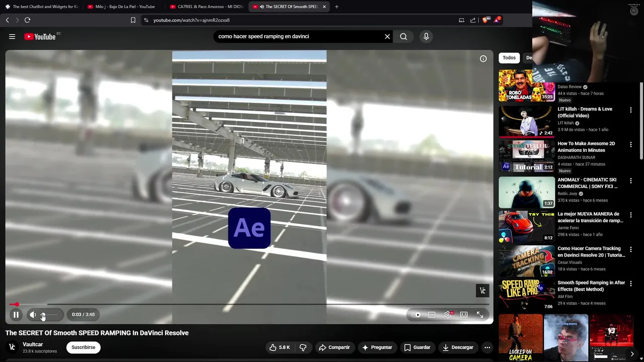Clear the YouTube search box text
Image resolution: width=644 pixels, height=362 pixels.
[x=387, y=36]
